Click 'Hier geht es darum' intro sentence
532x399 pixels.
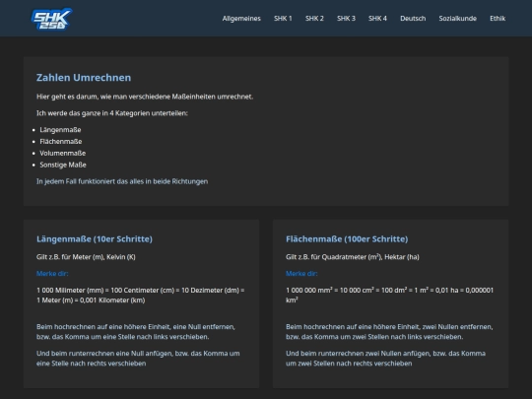[x=145, y=97]
